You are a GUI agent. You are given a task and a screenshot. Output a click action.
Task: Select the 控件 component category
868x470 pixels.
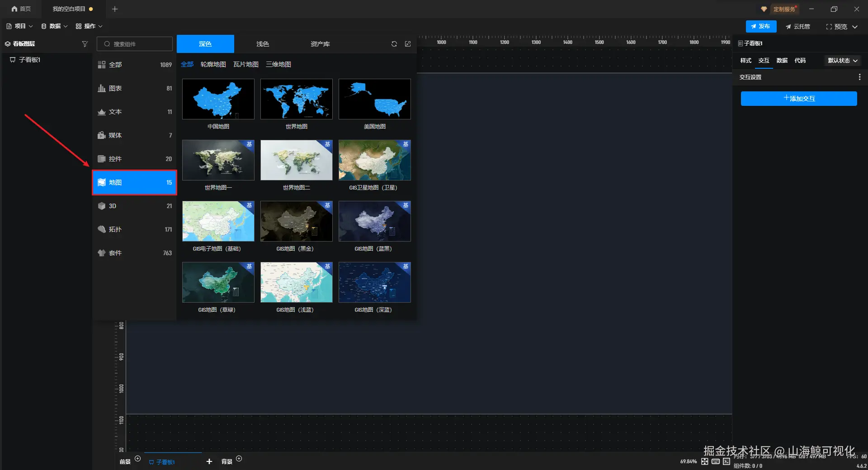(135, 159)
